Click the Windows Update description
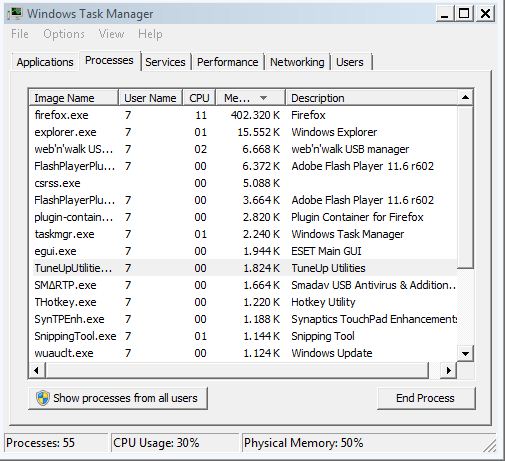 [332, 353]
